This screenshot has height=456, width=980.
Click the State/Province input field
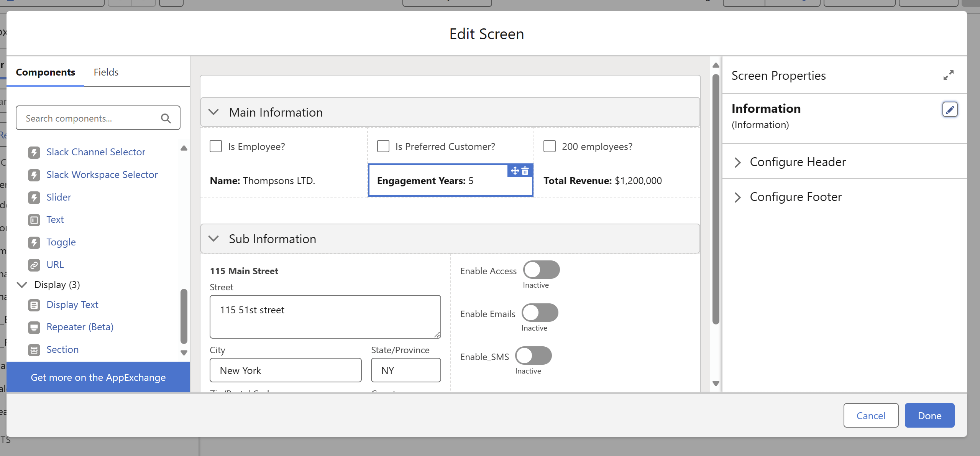pos(406,370)
